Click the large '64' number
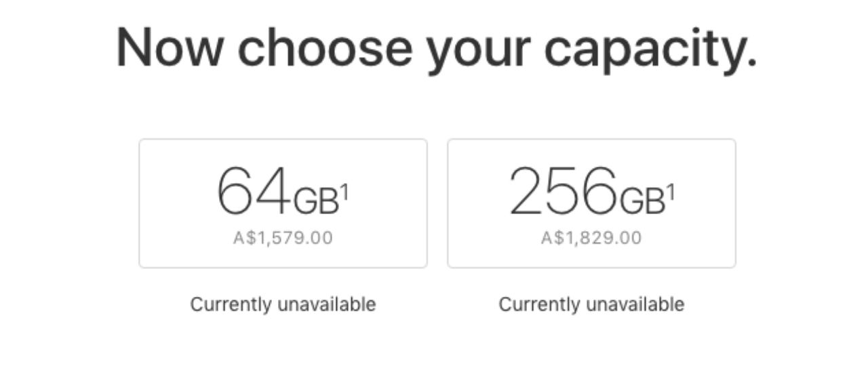 tap(253, 191)
